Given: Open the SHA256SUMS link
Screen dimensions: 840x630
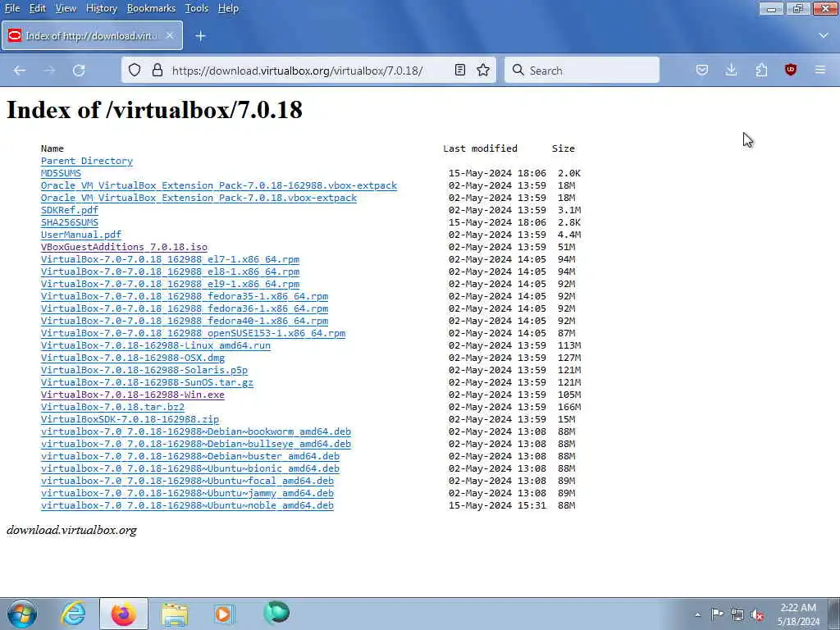Looking at the screenshot, I should (x=70, y=222).
